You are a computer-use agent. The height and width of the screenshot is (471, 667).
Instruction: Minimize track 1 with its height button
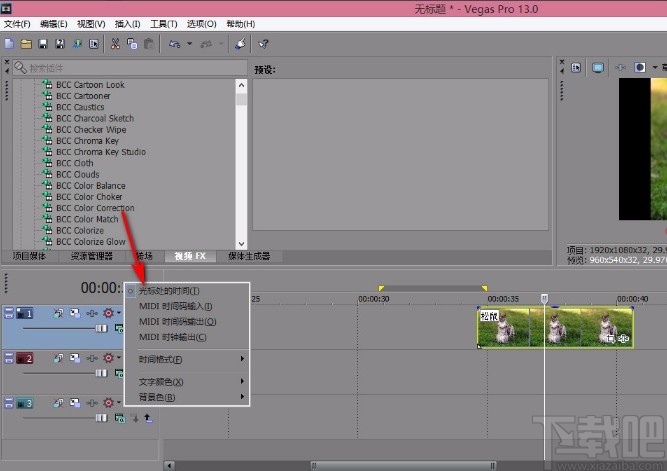9,314
